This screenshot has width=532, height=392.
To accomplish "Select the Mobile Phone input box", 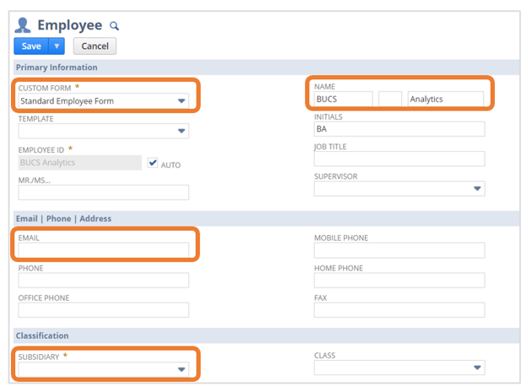I will (x=399, y=250).
